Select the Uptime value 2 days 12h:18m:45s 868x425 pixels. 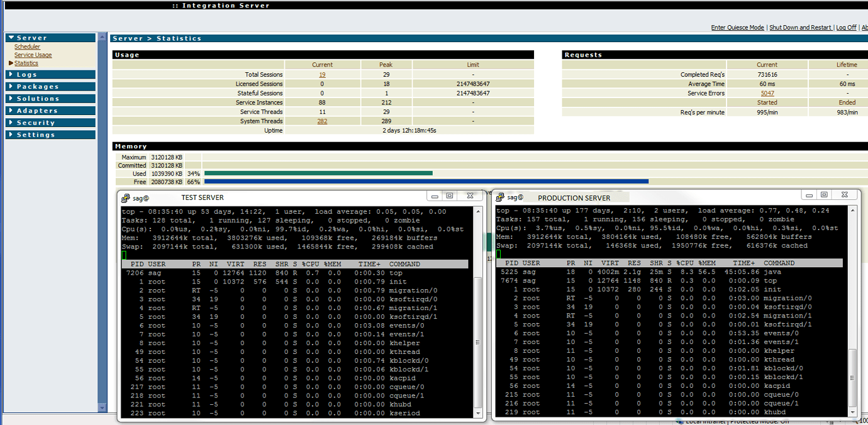pos(409,131)
